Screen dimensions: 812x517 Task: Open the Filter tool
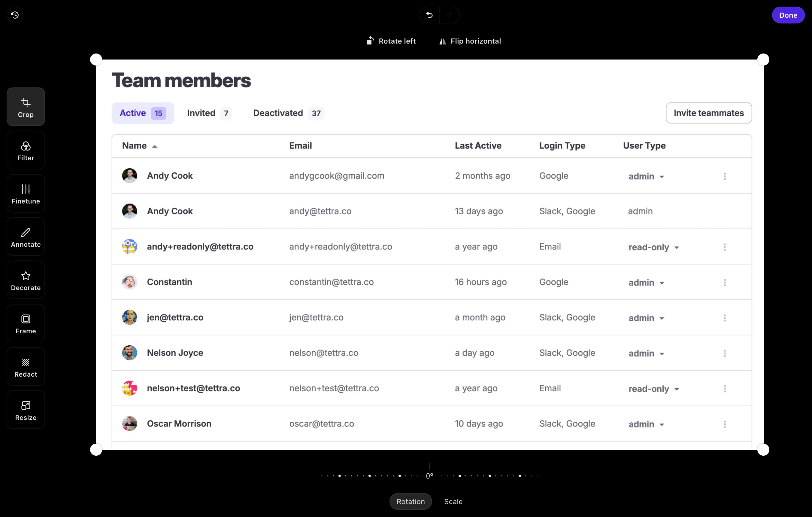click(x=26, y=150)
